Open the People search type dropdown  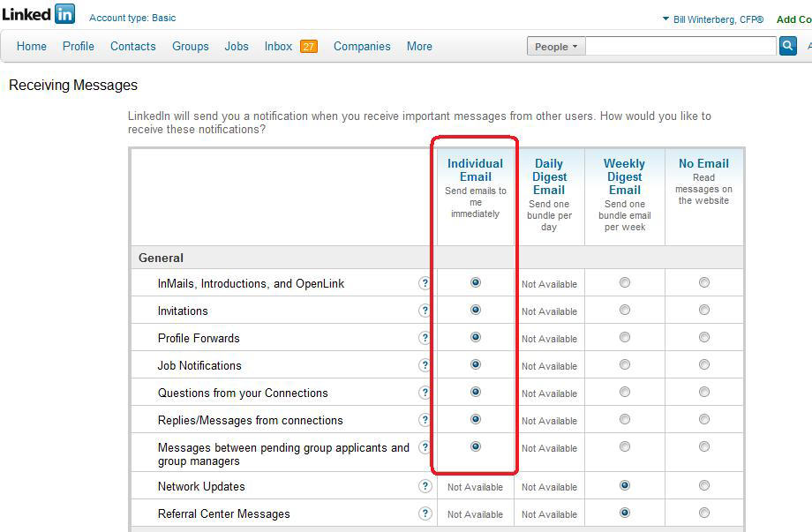[x=556, y=47]
